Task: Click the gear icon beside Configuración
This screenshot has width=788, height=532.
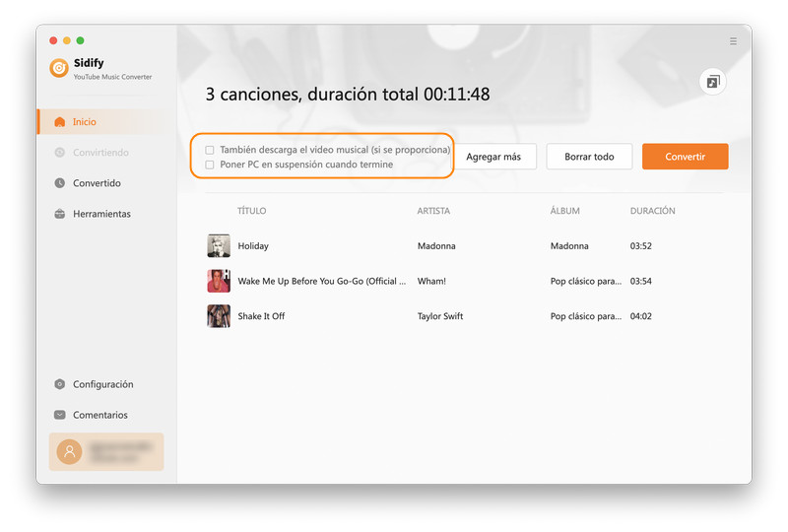Action: pyautogui.click(x=60, y=384)
